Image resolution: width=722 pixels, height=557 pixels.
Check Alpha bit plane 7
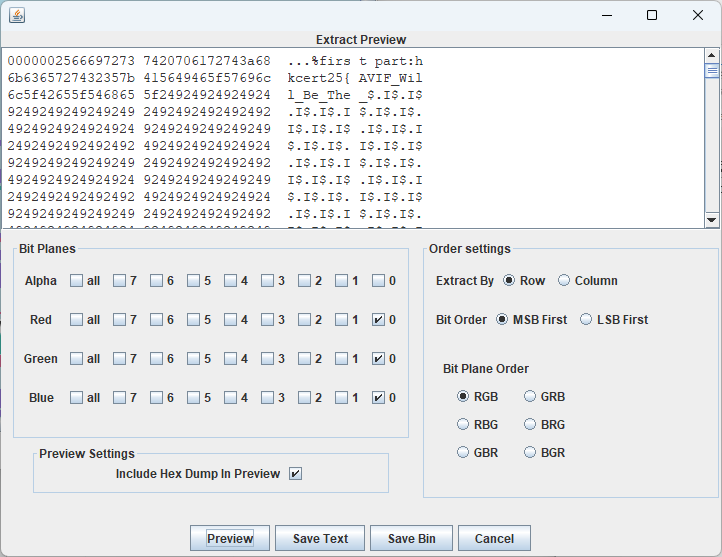(x=119, y=281)
